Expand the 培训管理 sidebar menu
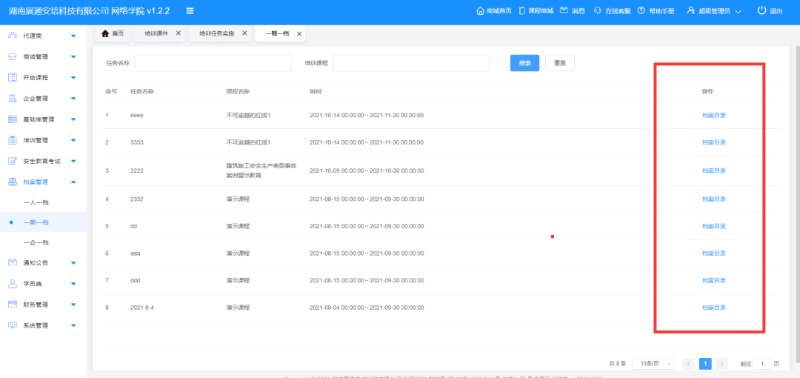 (43, 140)
